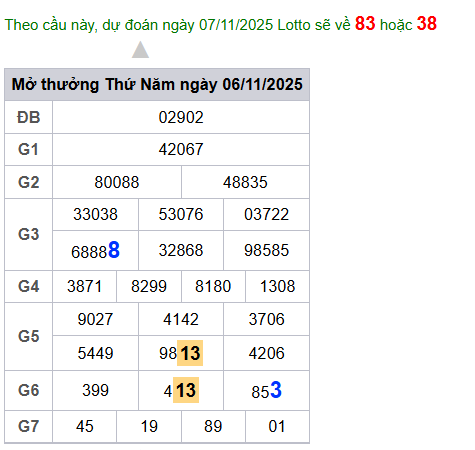Image resolution: width=475 pixels, height=450 pixels.
Task: Select the G7 number 01
Action: tap(277, 426)
